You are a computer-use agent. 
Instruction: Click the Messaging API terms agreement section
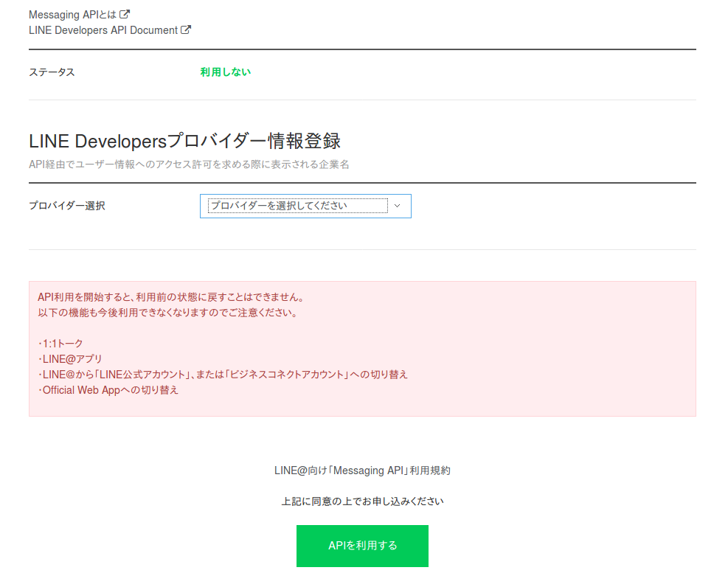[x=362, y=470]
